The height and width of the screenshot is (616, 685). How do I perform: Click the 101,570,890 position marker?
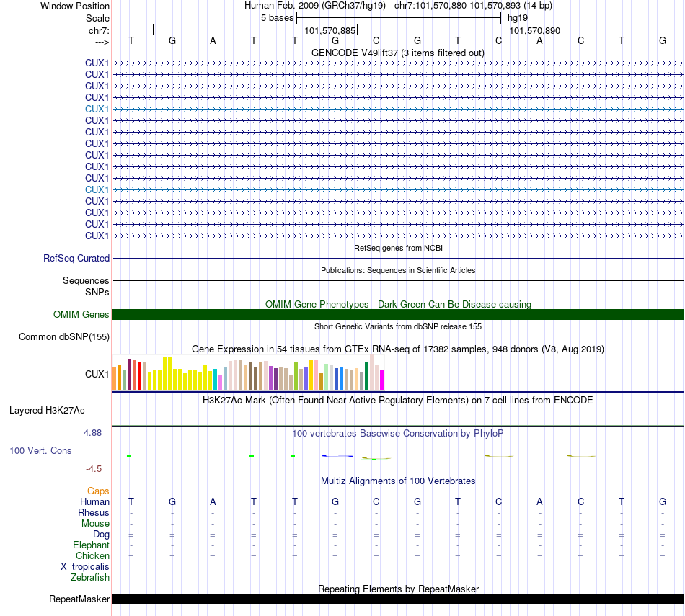pos(535,30)
